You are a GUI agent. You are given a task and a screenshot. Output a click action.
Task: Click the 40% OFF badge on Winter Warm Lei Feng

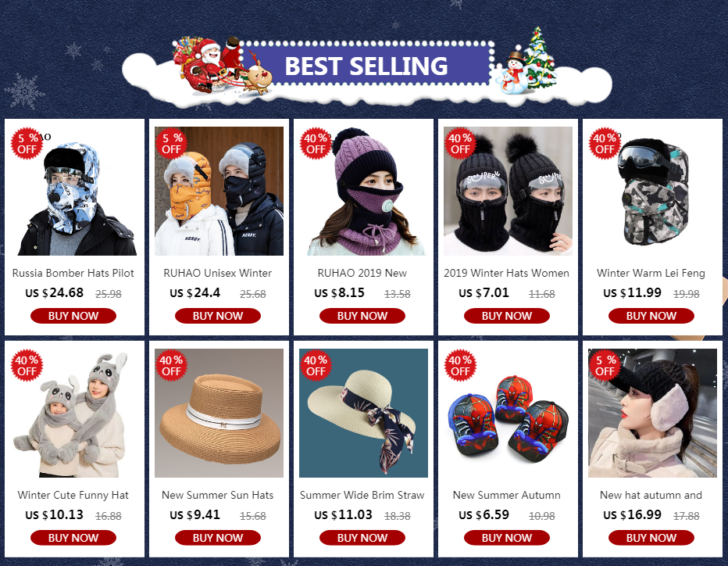(605, 144)
